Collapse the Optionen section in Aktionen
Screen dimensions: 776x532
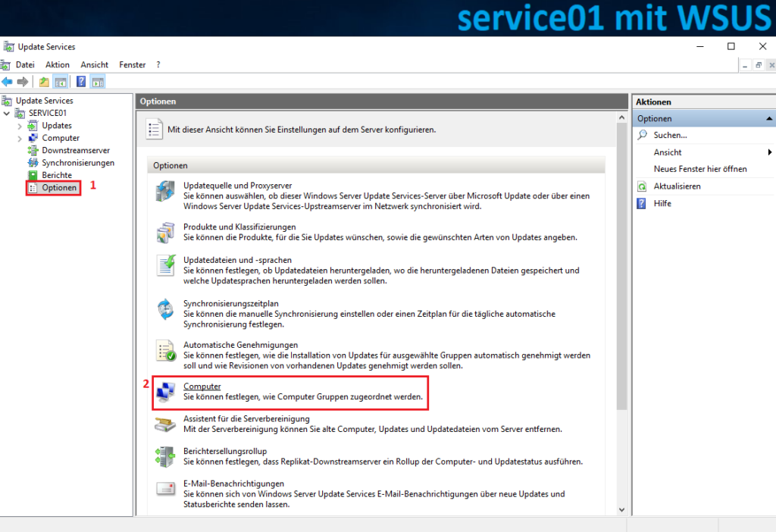pos(769,117)
